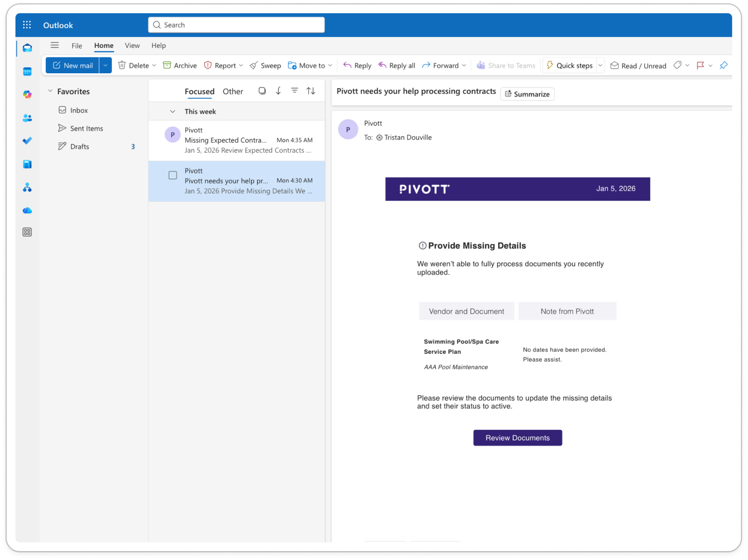
Task: Open the New mail dropdown arrow
Action: pos(105,65)
